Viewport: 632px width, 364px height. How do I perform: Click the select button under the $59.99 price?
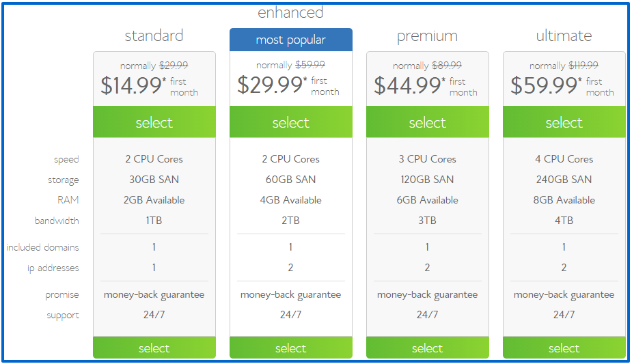click(x=564, y=122)
